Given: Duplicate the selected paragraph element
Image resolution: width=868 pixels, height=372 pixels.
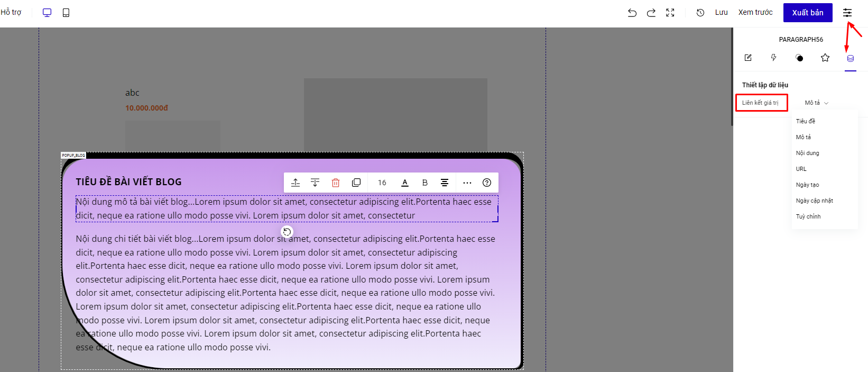Looking at the screenshot, I should [356, 183].
